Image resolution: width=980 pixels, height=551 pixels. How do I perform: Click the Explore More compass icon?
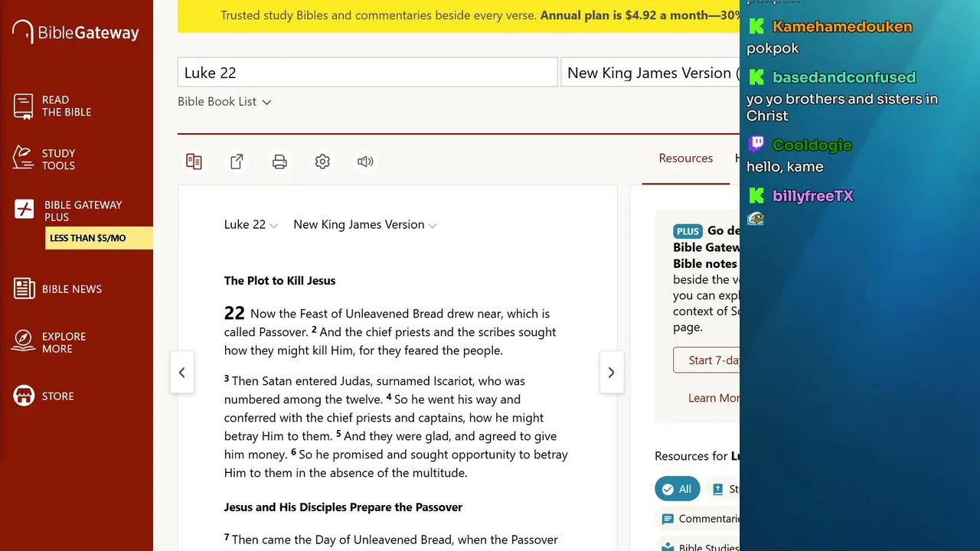coord(24,341)
